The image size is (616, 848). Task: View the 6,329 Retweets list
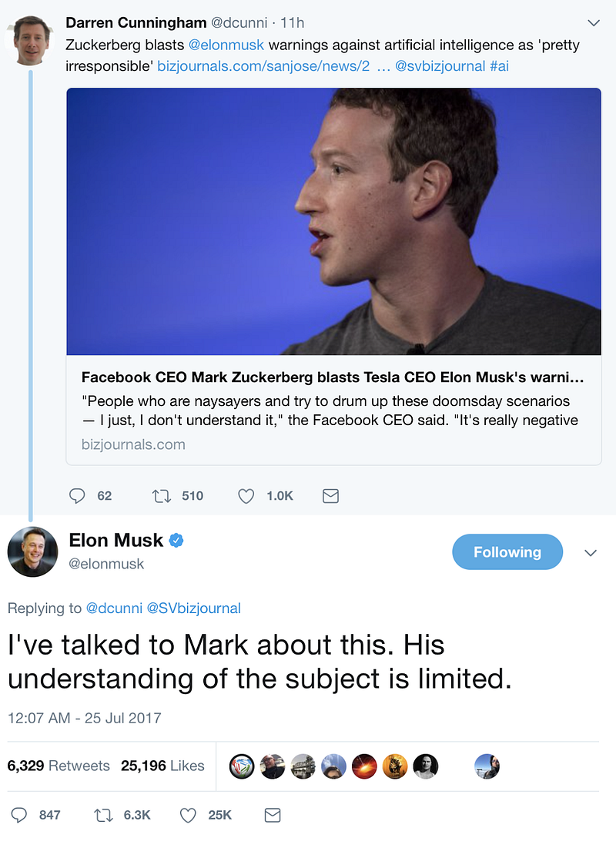(59, 766)
